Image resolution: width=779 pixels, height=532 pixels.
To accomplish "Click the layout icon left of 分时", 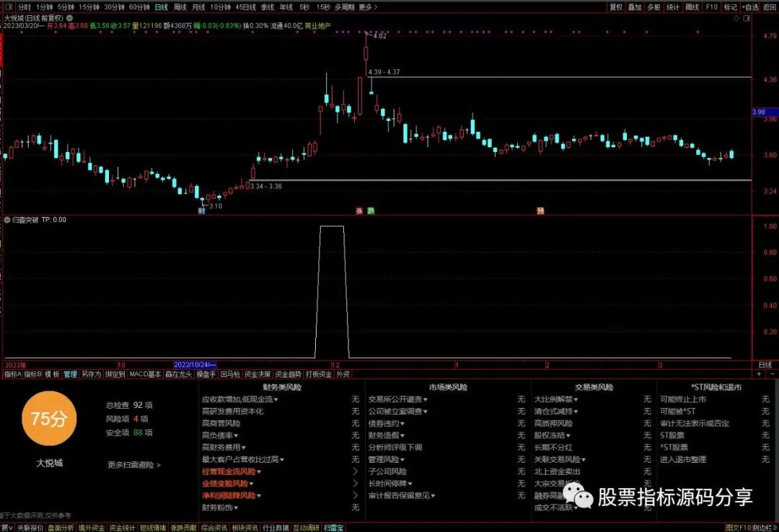I will (9, 7).
